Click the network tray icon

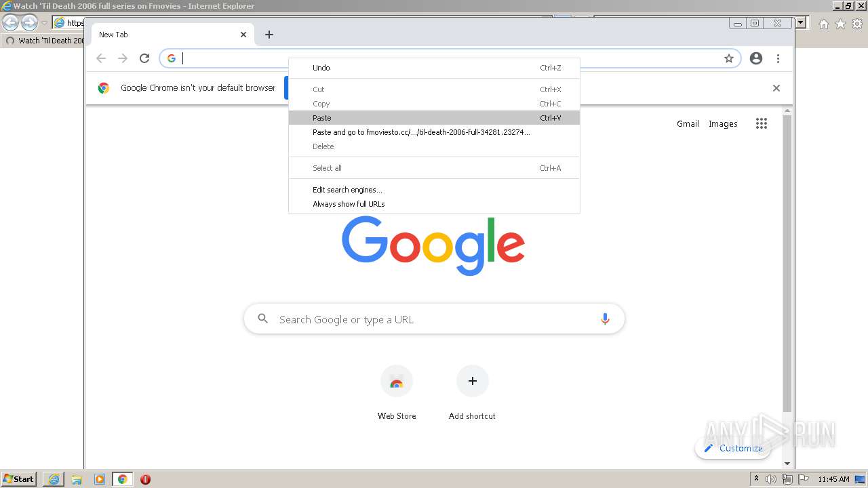point(787,479)
